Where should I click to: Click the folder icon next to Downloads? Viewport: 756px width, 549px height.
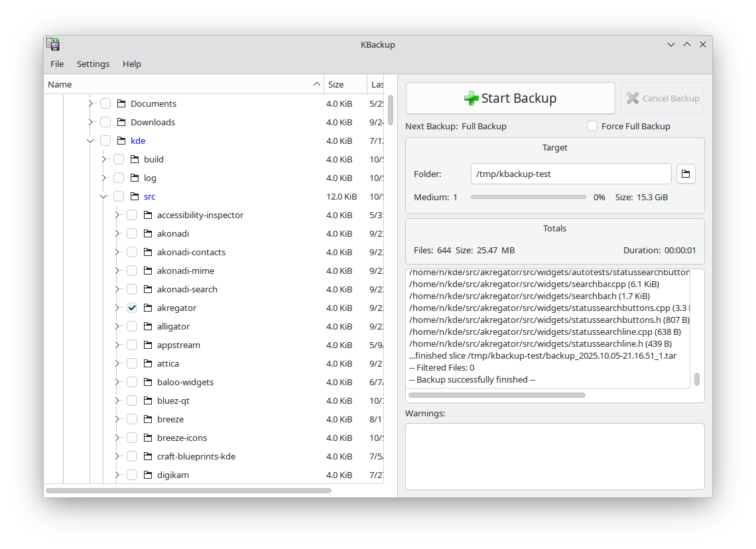(121, 122)
